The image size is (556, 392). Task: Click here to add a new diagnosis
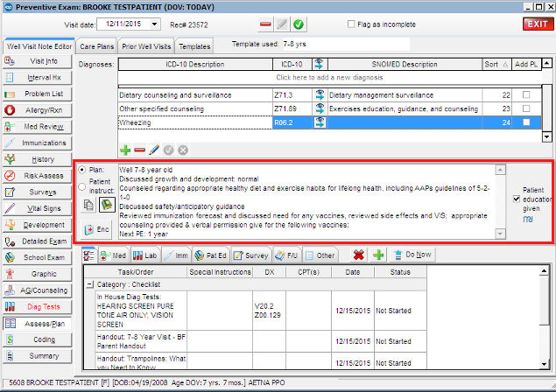coord(329,77)
